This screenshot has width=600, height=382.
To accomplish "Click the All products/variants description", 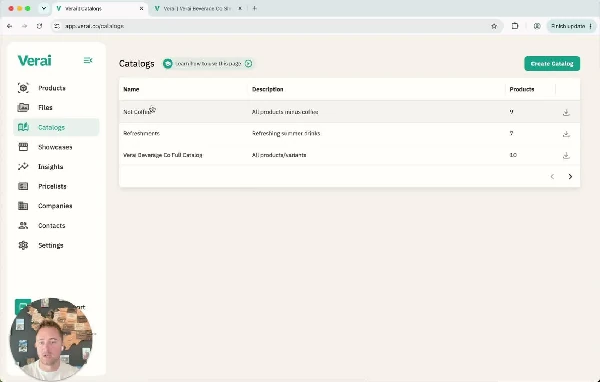I will (279, 155).
